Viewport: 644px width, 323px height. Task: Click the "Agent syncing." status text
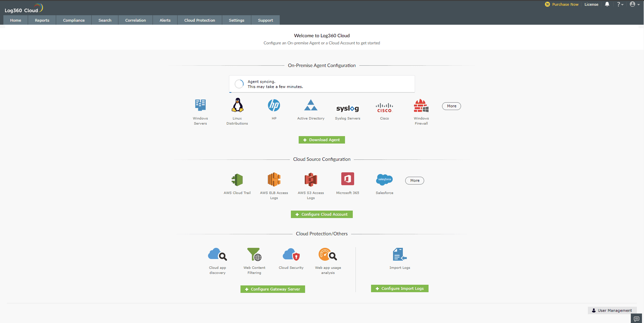(261, 82)
